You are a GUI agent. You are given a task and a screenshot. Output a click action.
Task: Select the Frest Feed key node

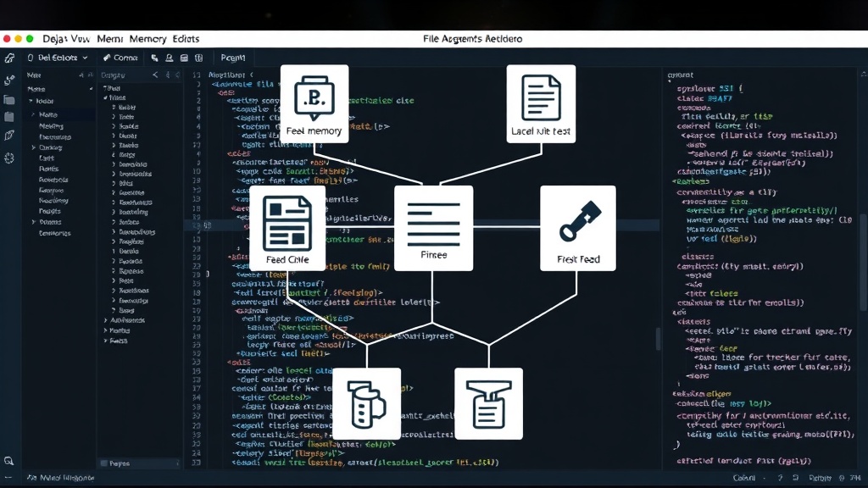[x=578, y=228]
